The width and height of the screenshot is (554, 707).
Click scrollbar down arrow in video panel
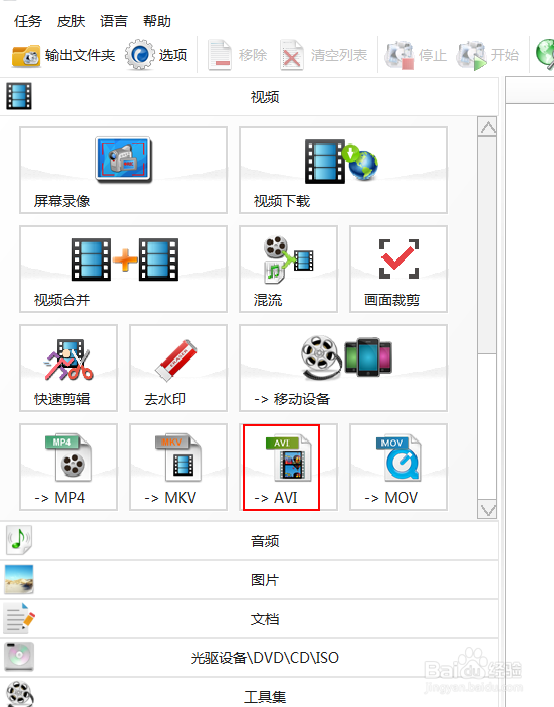click(x=487, y=510)
